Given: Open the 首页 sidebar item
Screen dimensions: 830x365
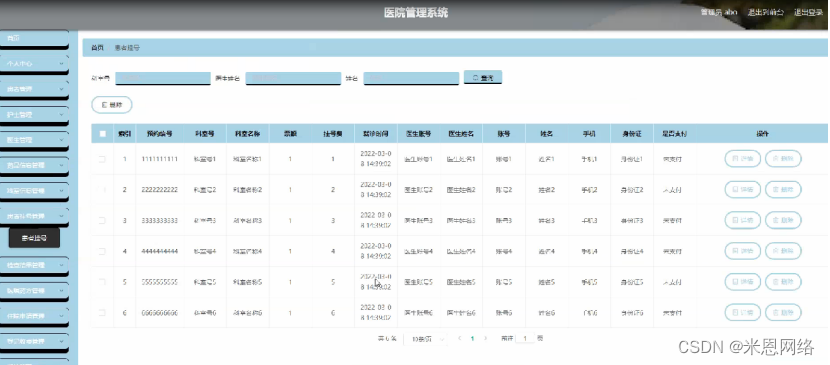Looking at the screenshot, I should [x=34, y=39].
